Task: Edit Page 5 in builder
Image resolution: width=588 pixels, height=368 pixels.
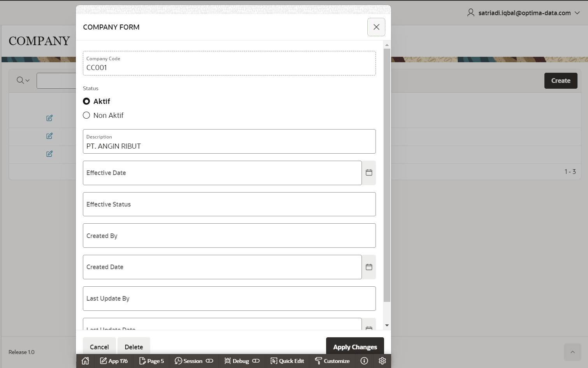Action: click(151, 361)
